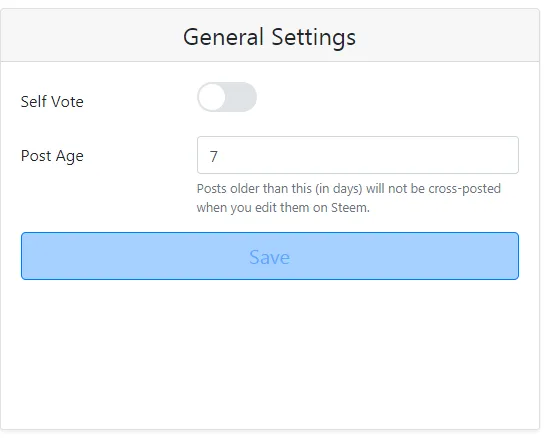Click the empty area below Save button

click(270, 353)
